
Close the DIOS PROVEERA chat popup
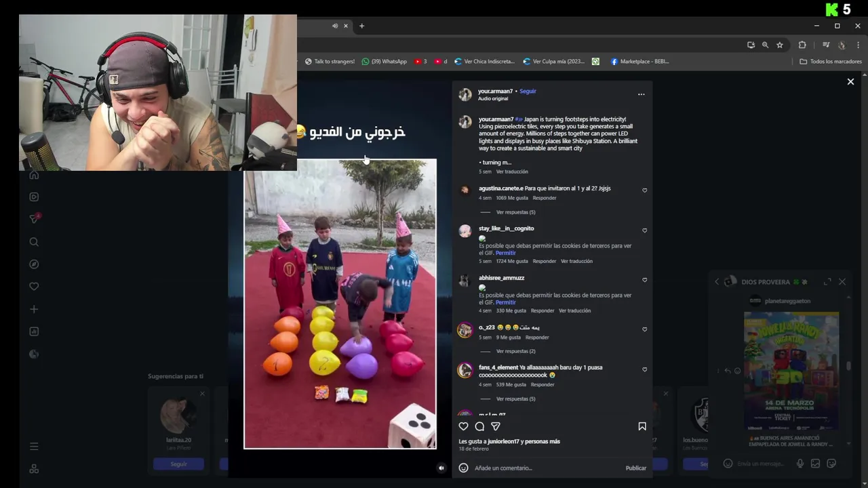click(x=842, y=282)
